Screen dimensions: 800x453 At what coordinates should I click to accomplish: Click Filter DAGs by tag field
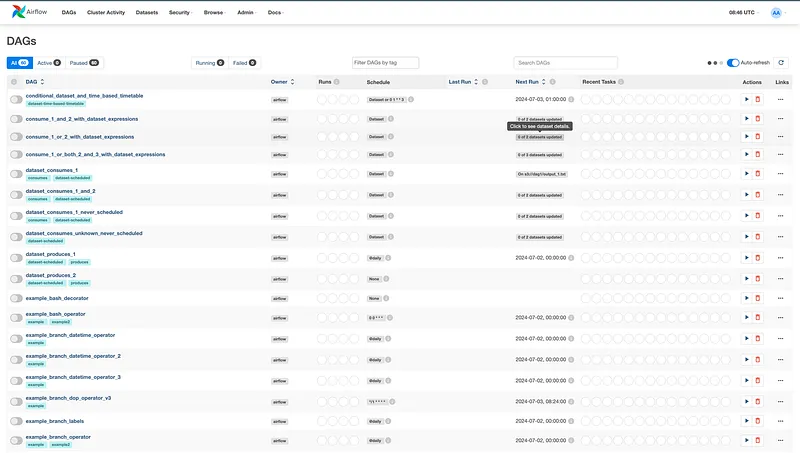[x=385, y=63]
